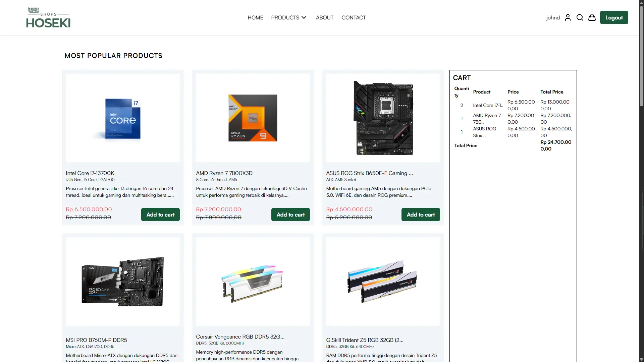Select AMD Ryzen 7 row in cart
644x362 pixels.
(x=513, y=119)
